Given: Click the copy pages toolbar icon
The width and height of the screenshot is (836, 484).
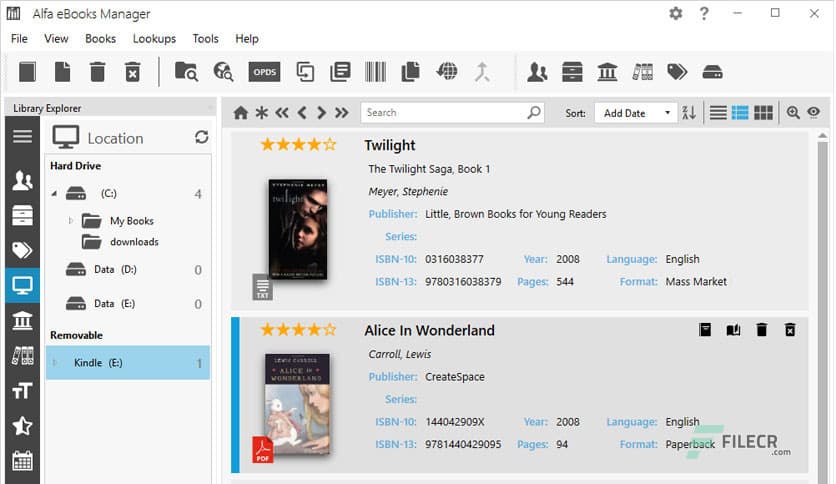Looking at the screenshot, I should [x=411, y=72].
